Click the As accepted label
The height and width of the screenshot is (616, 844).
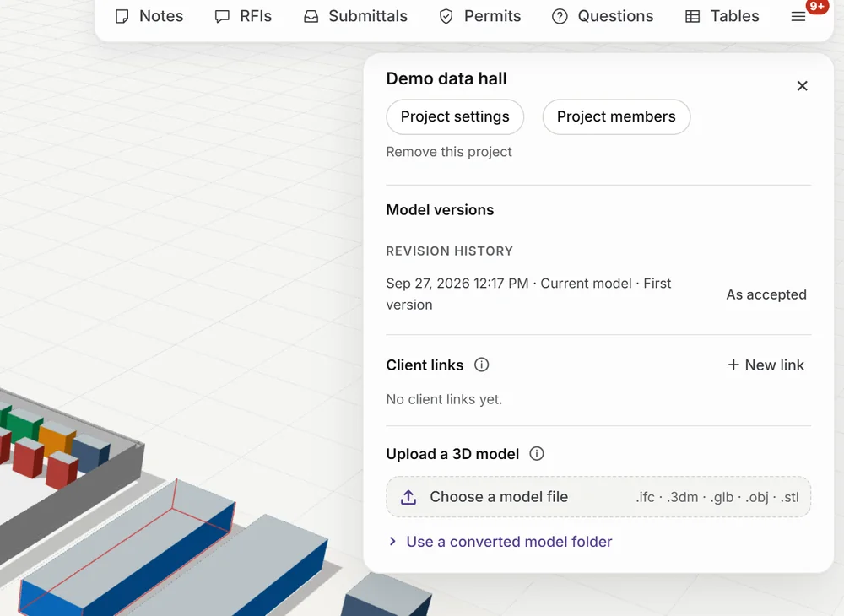tap(766, 294)
